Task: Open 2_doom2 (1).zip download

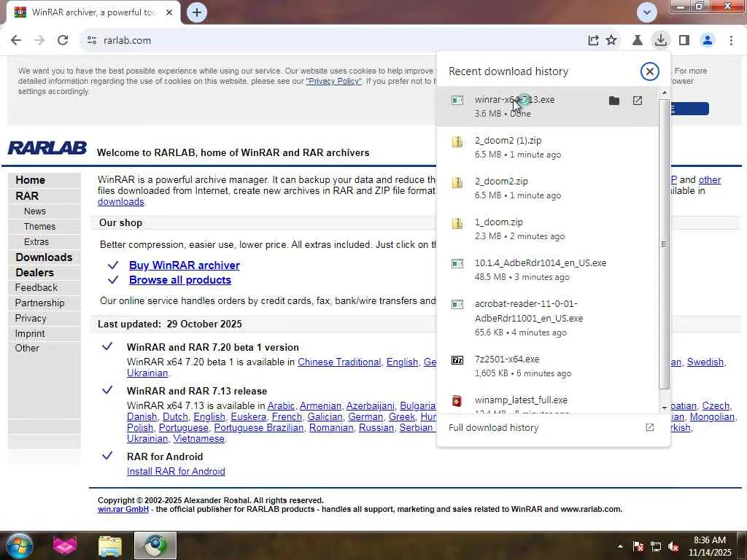Action: (547, 147)
